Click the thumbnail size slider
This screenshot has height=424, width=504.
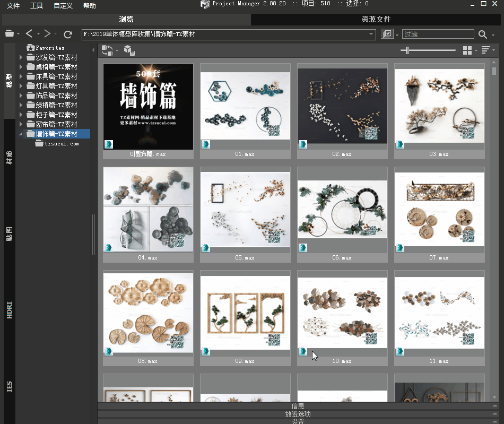coord(407,50)
